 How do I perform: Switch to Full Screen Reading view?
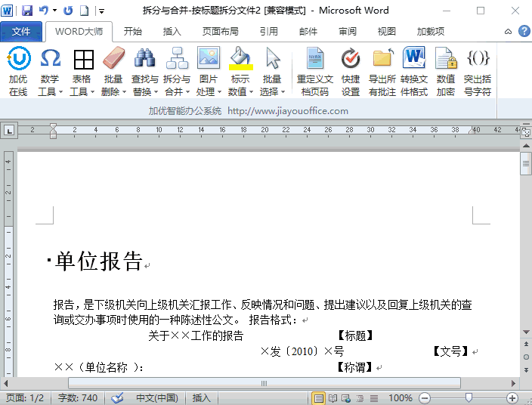pyautogui.click(x=332, y=398)
